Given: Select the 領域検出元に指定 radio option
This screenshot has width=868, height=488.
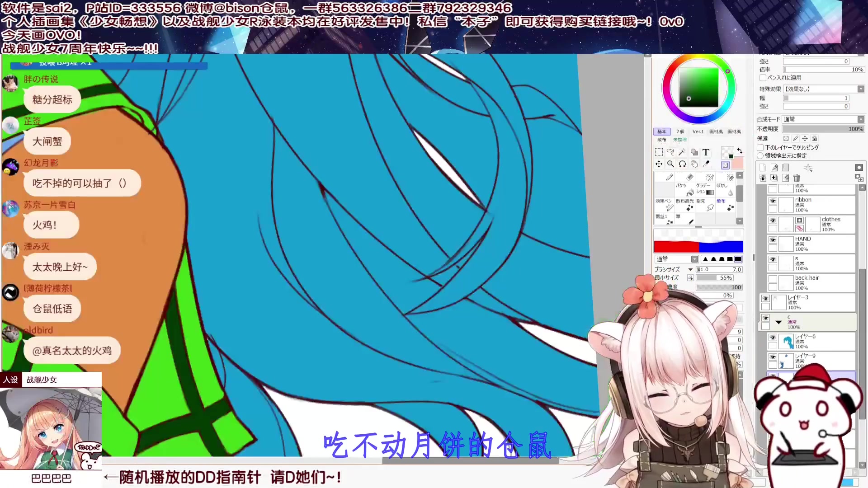Looking at the screenshot, I should coord(760,156).
